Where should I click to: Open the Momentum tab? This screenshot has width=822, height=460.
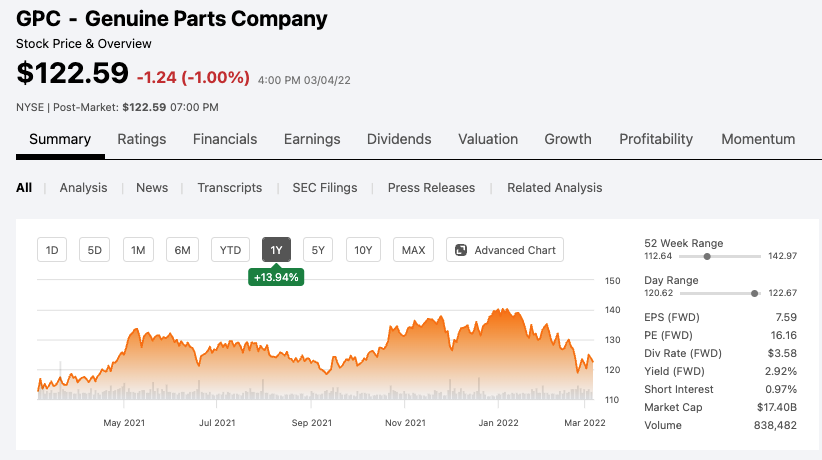758,139
